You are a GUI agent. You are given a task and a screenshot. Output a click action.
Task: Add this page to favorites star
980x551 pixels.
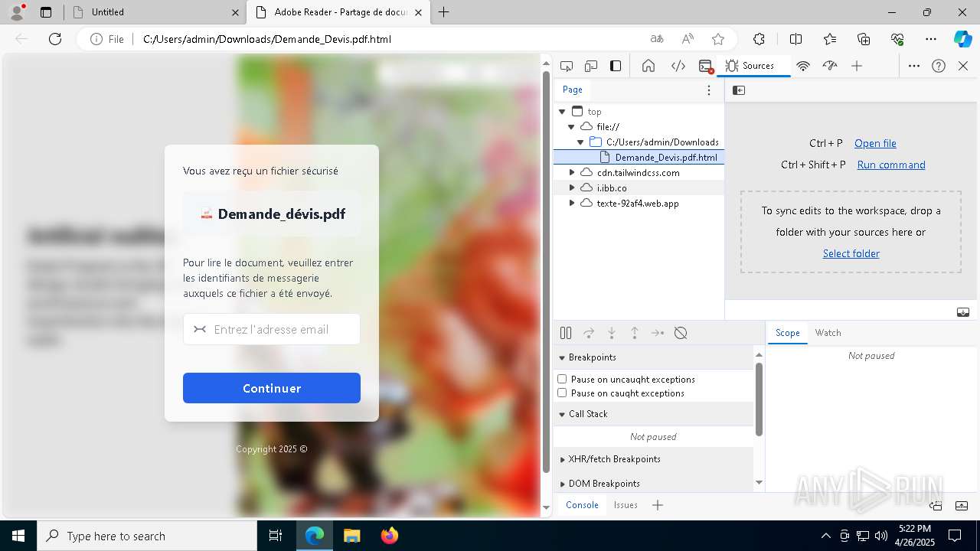pyautogui.click(x=718, y=39)
